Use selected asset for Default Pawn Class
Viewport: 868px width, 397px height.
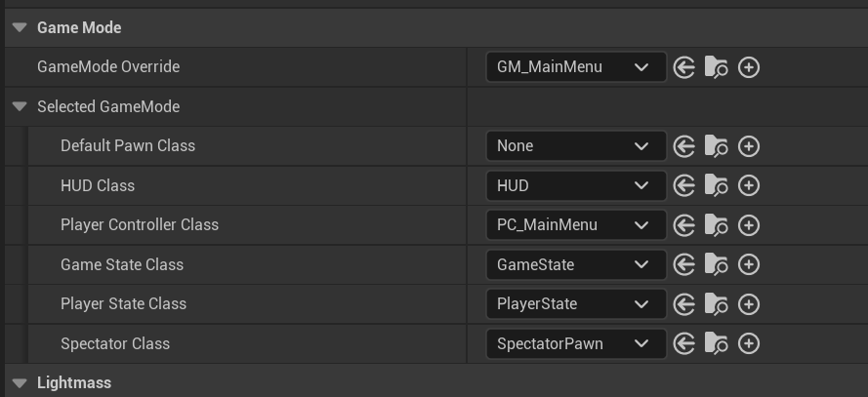684,146
